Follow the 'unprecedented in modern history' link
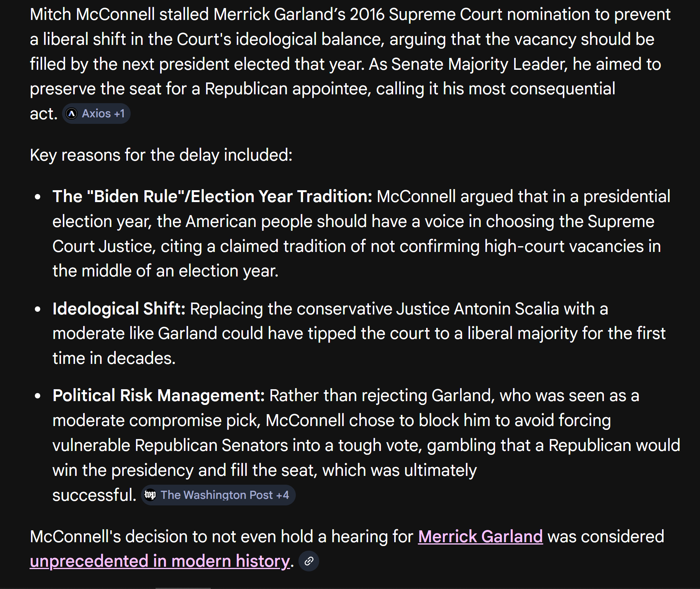 coord(160,561)
